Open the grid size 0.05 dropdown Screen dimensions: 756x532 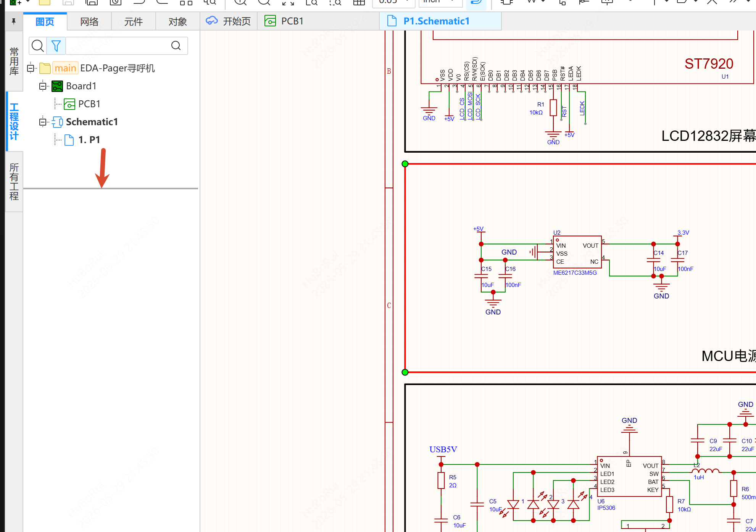point(394,3)
